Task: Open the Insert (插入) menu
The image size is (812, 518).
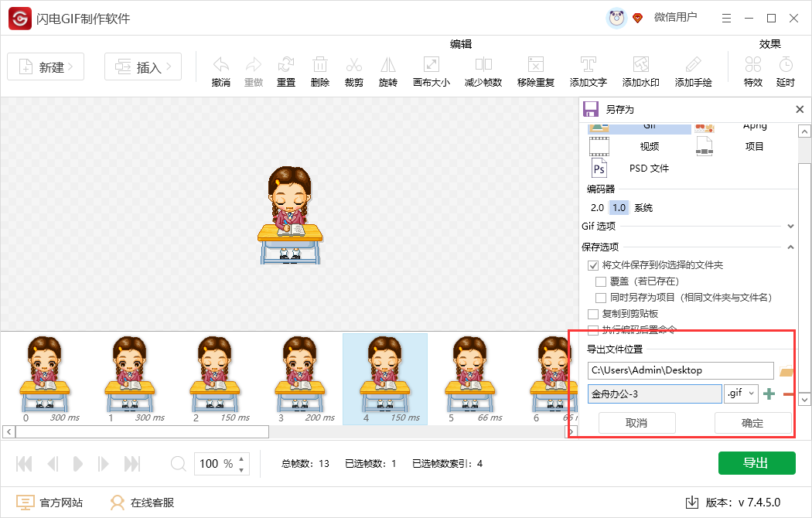Action: [143, 67]
